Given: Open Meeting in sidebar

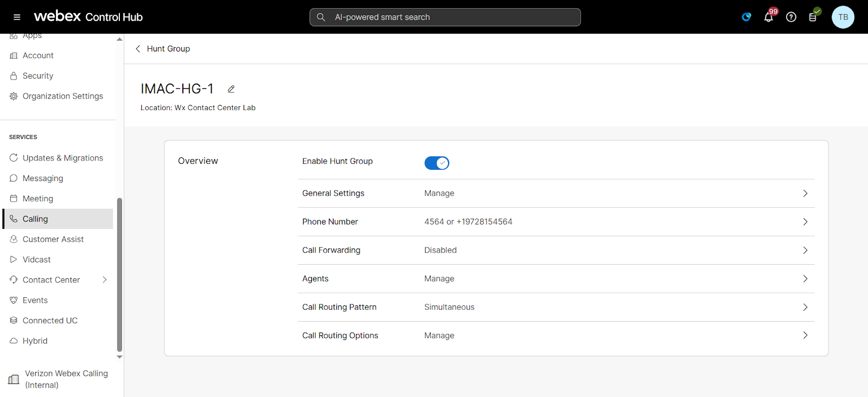Looking at the screenshot, I should click(x=58, y=198).
